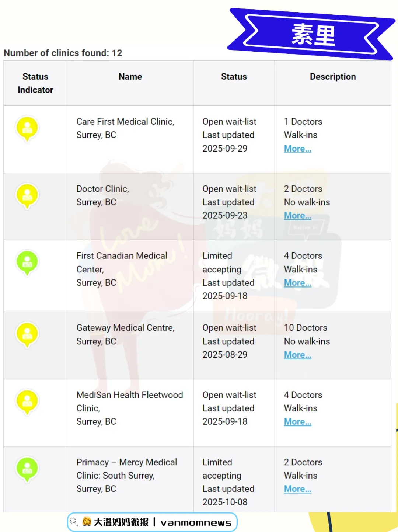Image resolution: width=398 pixels, height=532 pixels.
Task: Open More link for MediSan Health Fleetwood
Action: point(297,422)
